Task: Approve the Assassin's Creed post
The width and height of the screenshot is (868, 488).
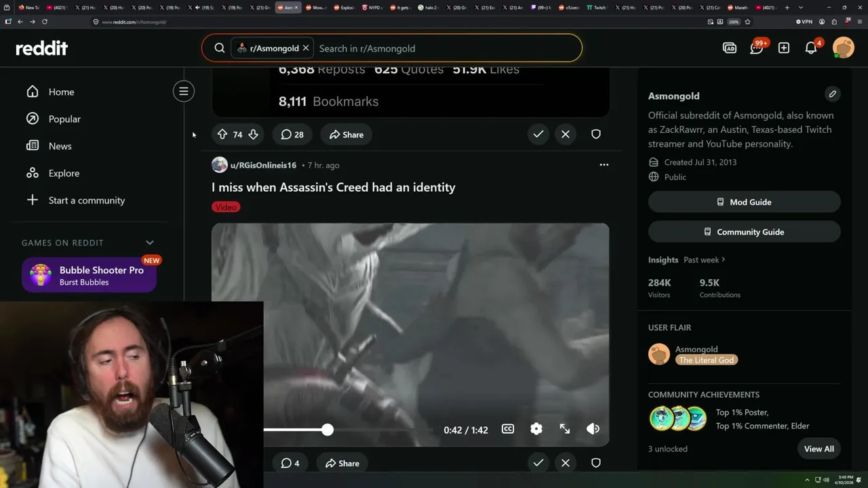Action: (538, 463)
